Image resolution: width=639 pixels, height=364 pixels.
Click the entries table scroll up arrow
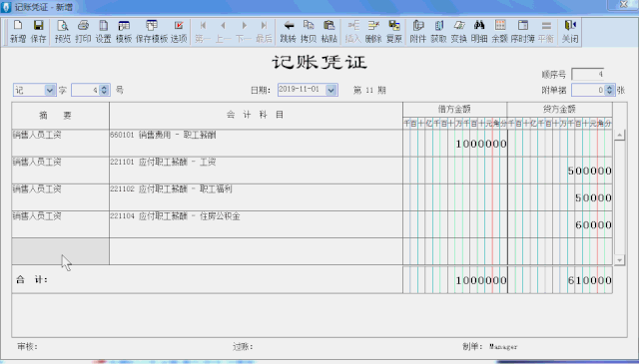coord(619,136)
